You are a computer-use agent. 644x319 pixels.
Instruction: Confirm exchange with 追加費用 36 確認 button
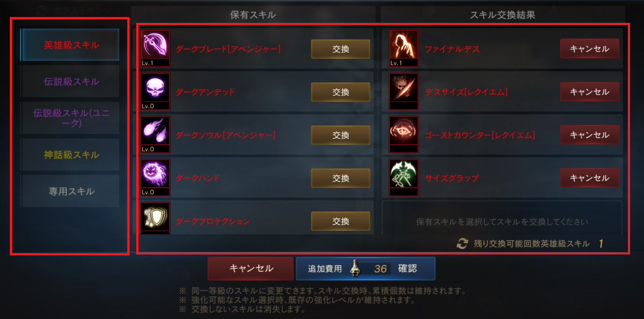click(365, 268)
